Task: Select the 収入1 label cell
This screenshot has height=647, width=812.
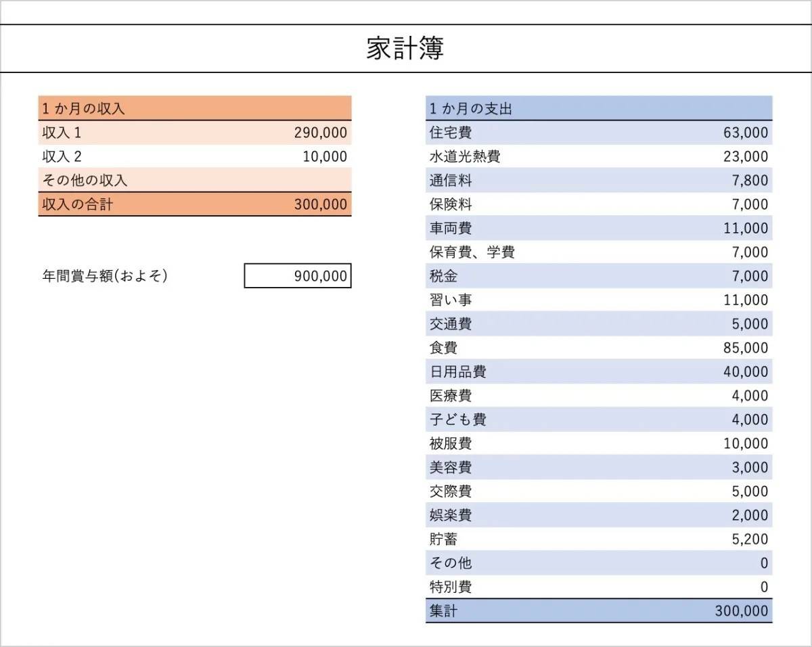Action: (62, 133)
